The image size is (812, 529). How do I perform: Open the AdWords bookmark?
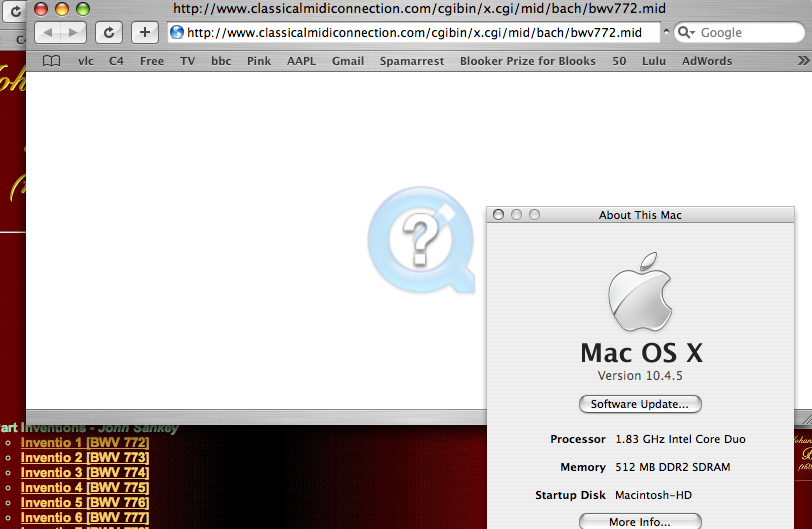(x=707, y=61)
